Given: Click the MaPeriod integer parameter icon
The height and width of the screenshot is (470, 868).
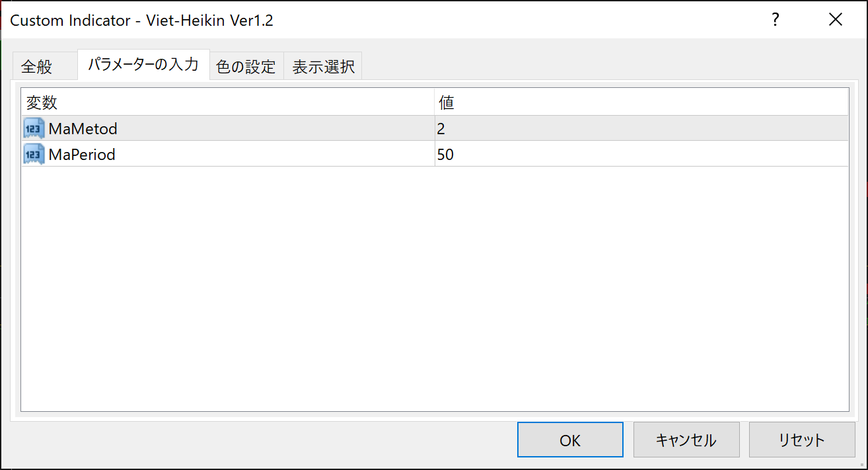Looking at the screenshot, I should (34, 155).
